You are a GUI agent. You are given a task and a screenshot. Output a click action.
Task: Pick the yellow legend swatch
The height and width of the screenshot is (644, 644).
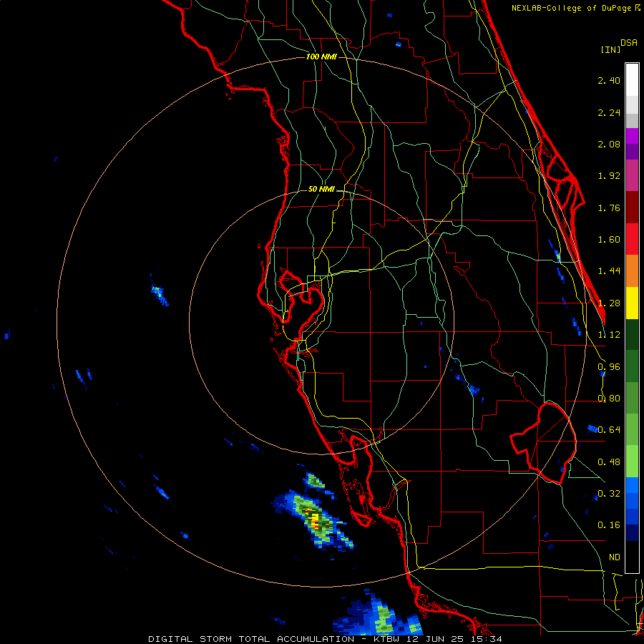pyautogui.click(x=632, y=303)
